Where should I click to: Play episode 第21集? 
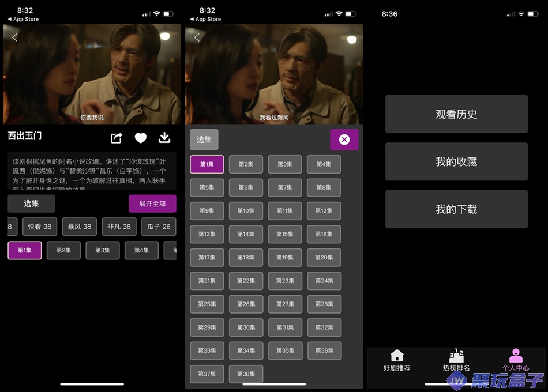(x=207, y=281)
